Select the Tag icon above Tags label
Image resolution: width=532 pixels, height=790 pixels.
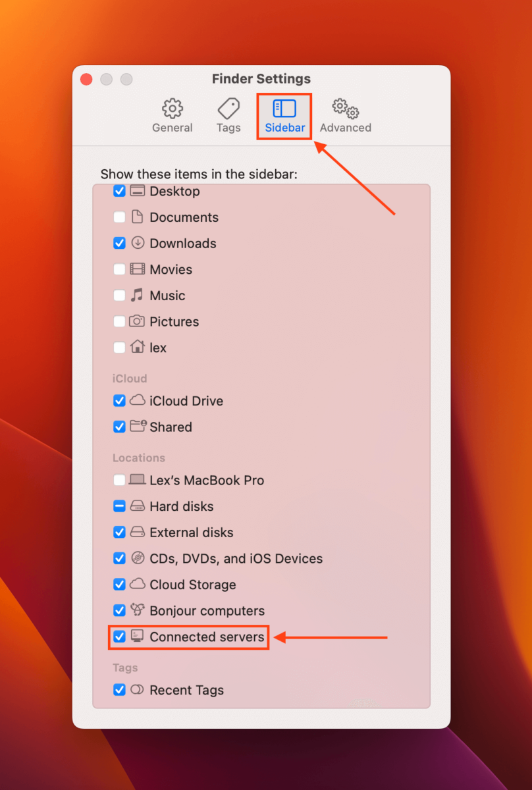(228, 108)
